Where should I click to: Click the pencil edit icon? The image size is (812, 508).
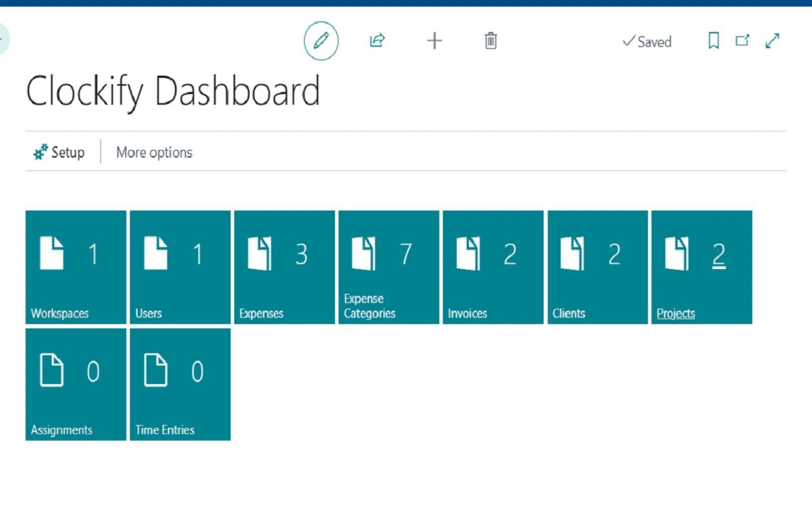tap(321, 41)
